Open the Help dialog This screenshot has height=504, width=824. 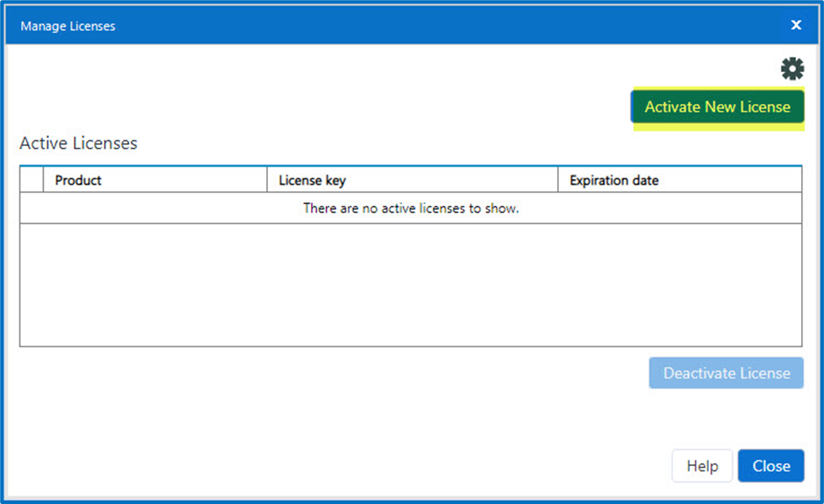[701, 465]
